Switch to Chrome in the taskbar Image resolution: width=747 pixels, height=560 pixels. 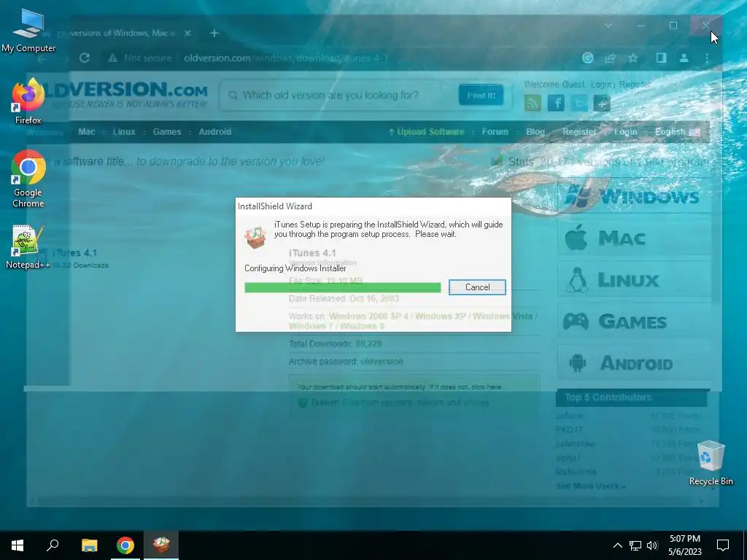(125, 545)
